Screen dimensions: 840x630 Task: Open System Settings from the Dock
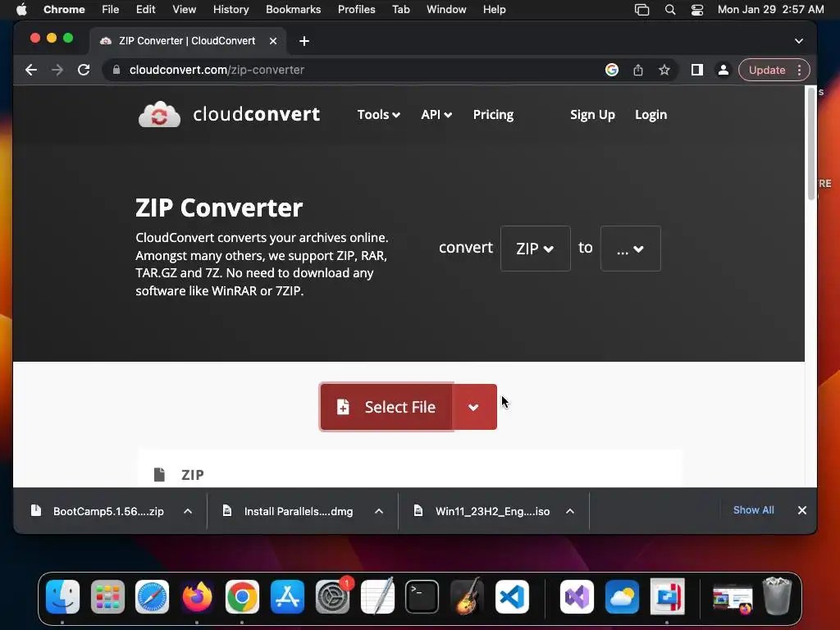(x=333, y=596)
